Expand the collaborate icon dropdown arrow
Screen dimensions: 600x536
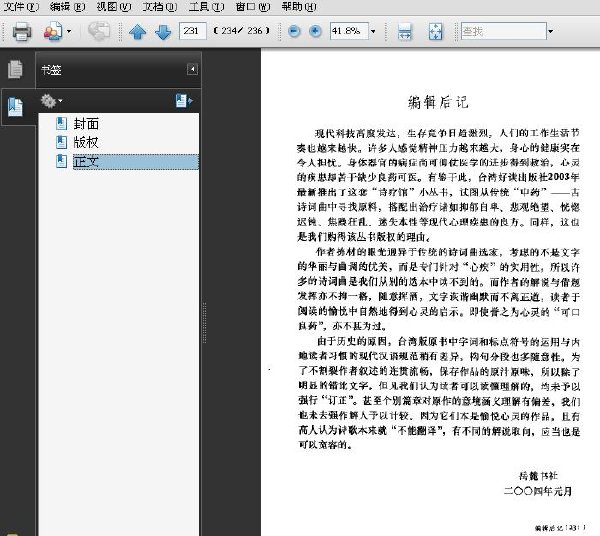pyautogui.click(x=69, y=31)
